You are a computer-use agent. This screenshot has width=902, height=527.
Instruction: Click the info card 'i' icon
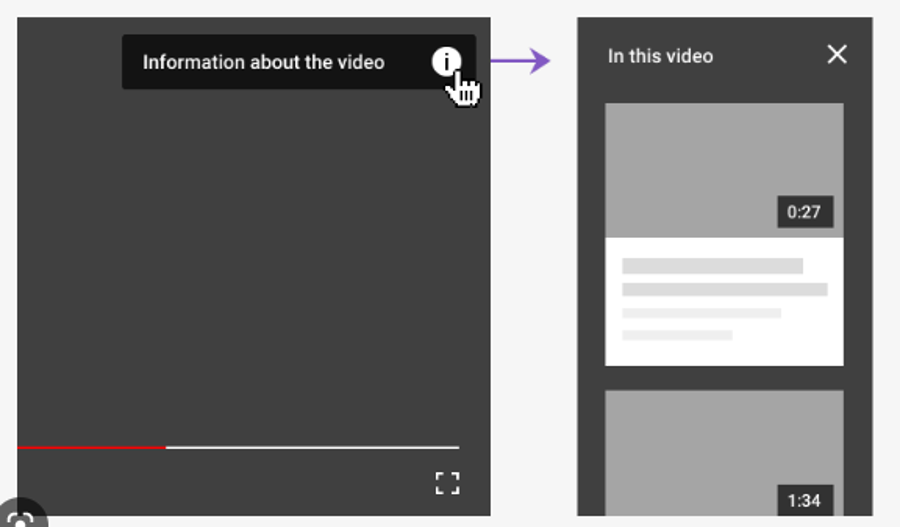[446, 62]
